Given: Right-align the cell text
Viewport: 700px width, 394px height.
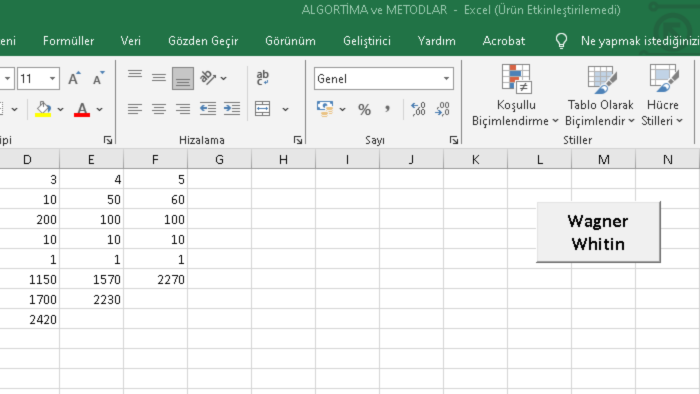Looking at the screenshot, I should click(183, 109).
